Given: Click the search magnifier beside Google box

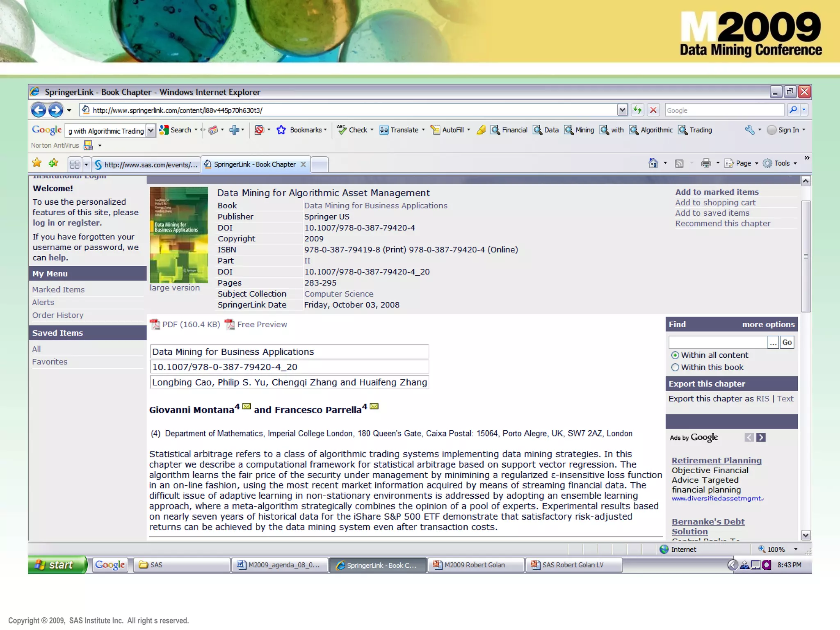Looking at the screenshot, I should tap(793, 110).
